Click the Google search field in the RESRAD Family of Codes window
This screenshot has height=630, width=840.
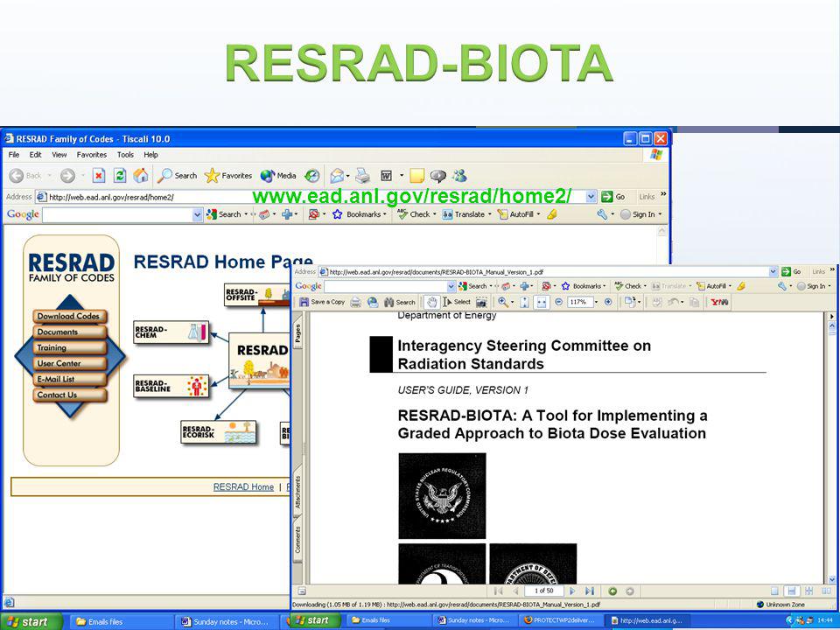[x=118, y=214]
